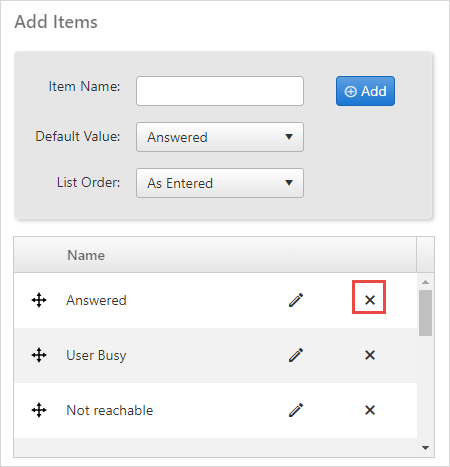Select the User Busy row name
This screenshot has height=467, width=450.
pos(96,355)
